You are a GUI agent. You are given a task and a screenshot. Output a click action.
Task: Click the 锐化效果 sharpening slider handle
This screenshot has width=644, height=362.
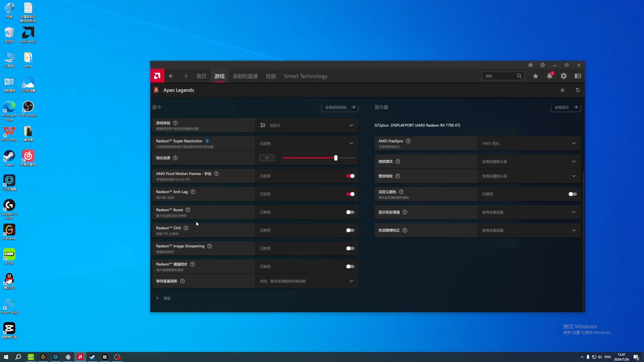[336, 158]
